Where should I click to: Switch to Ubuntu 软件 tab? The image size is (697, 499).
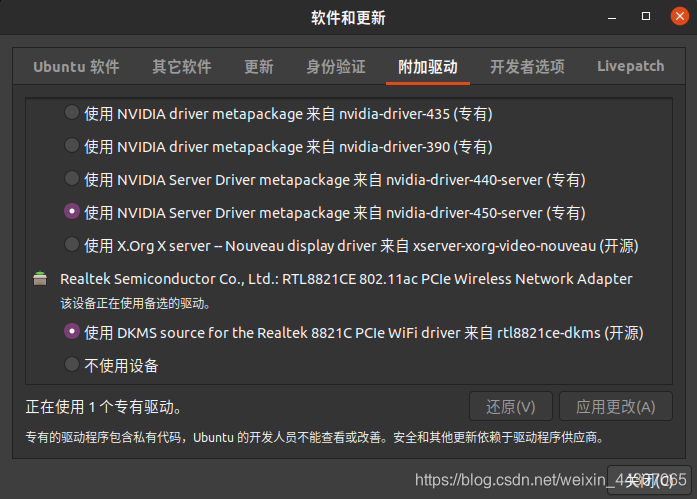click(x=76, y=67)
